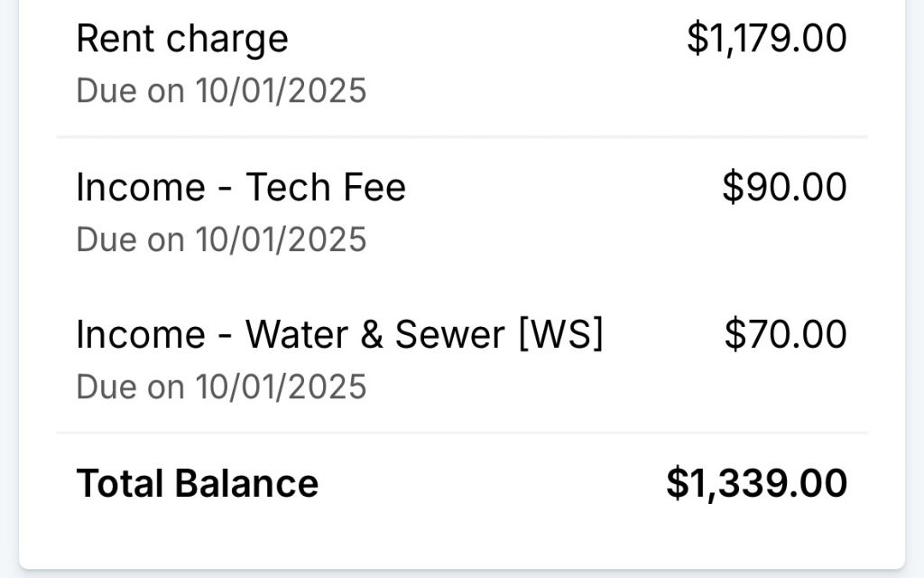Screen dimensions: 924x578
Task: Select the $1,339.00 total balance amount
Action: tap(756, 483)
